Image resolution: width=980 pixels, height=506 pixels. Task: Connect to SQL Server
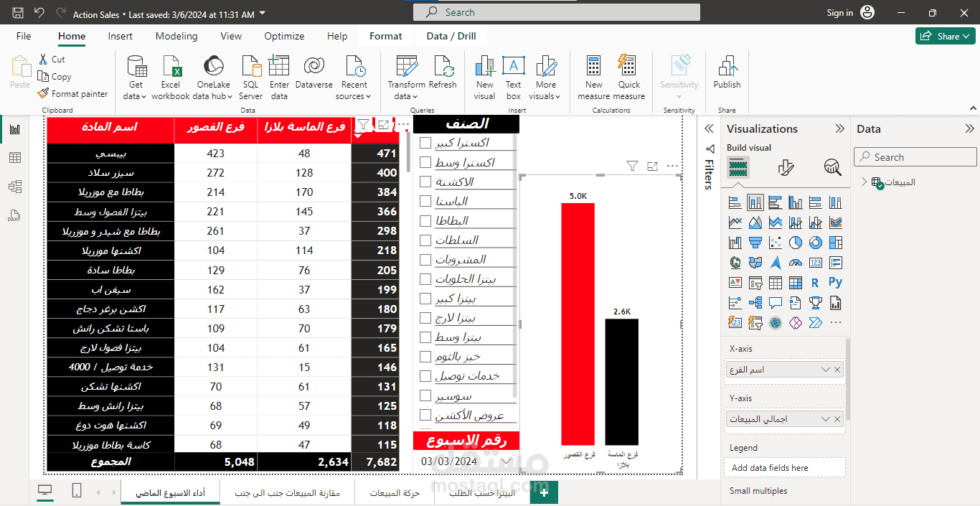251,78
